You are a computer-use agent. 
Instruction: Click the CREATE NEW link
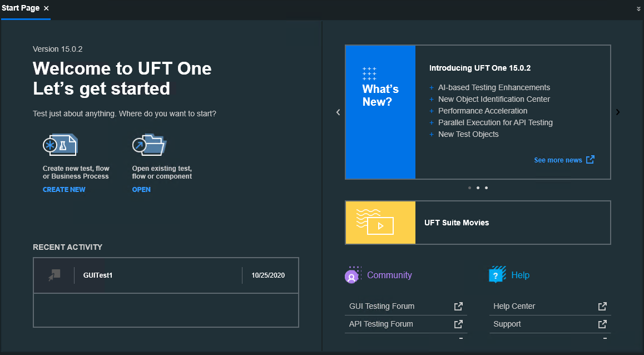tap(64, 190)
